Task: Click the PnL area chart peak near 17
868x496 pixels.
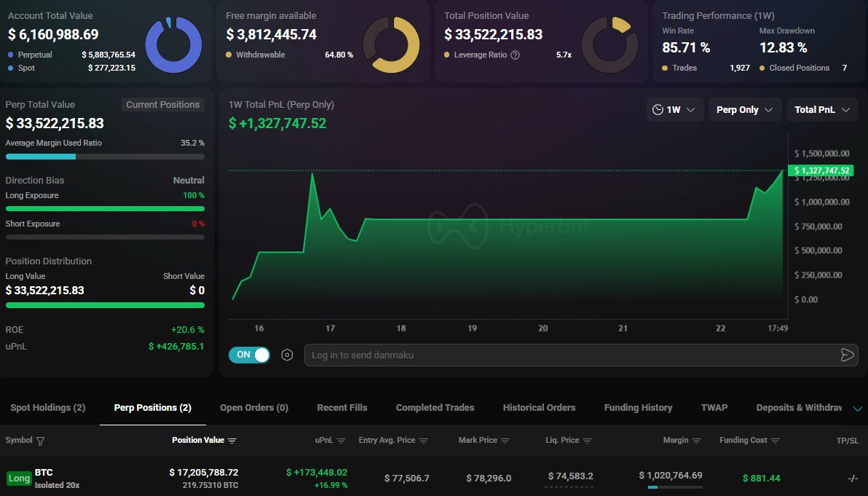Action: click(313, 174)
